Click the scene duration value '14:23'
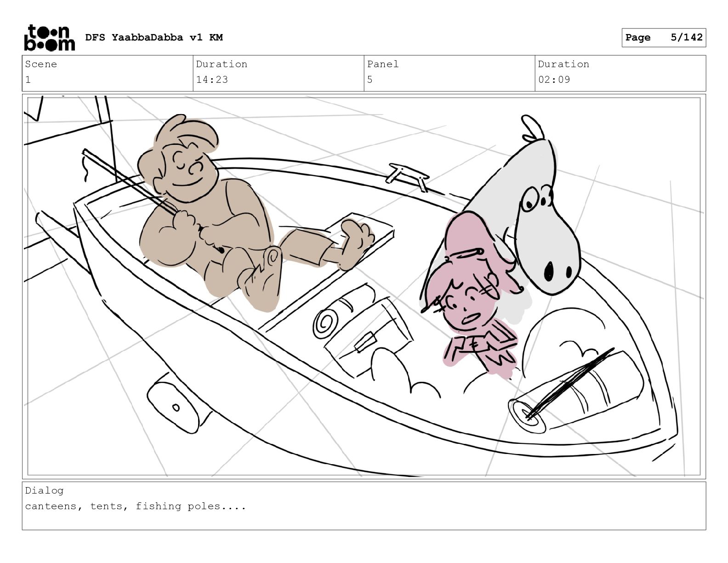Image resolution: width=728 pixels, height=563 pixels. (x=212, y=80)
